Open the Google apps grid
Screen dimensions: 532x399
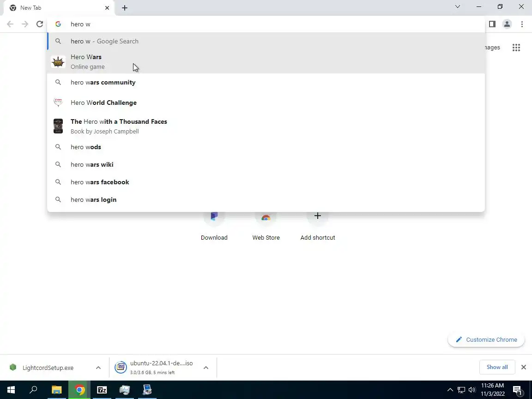516,48
